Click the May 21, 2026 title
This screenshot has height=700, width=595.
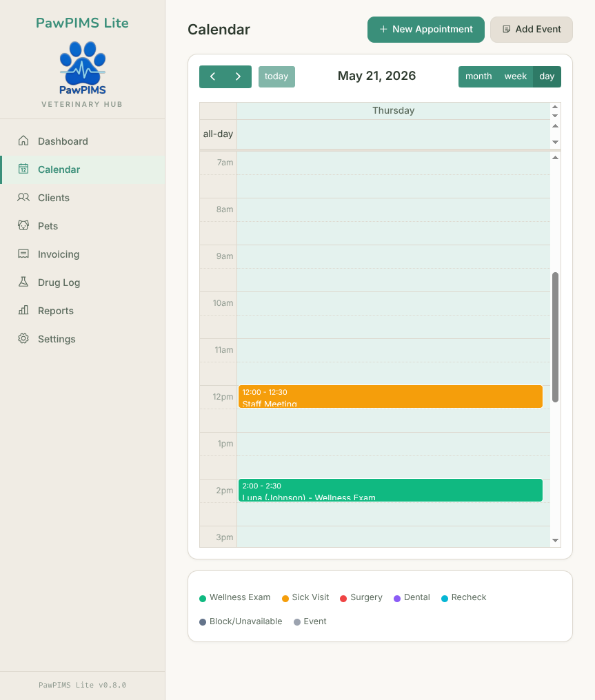pyautogui.click(x=376, y=76)
